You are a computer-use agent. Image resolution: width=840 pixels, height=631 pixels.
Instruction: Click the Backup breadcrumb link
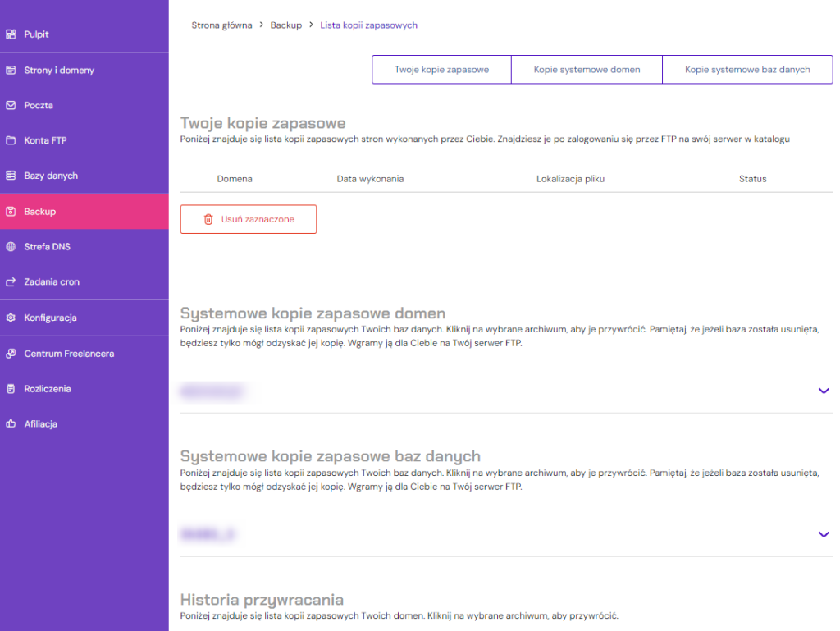coord(286,25)
